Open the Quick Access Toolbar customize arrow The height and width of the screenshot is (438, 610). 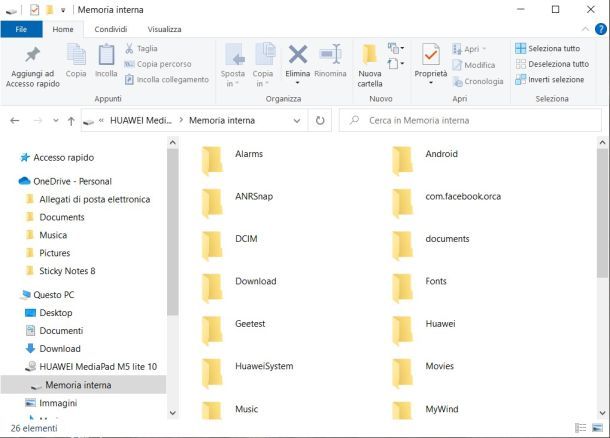point(63,10)
